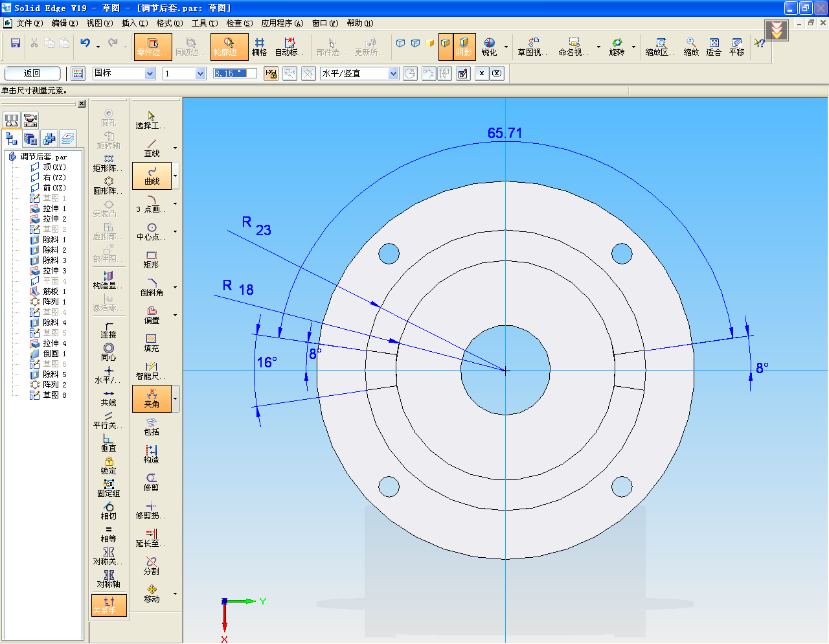This screenshot has width=829, height=644.
Task: Select the 智能尺 (Smart Dimension) tool
Action: pos(152,371)
